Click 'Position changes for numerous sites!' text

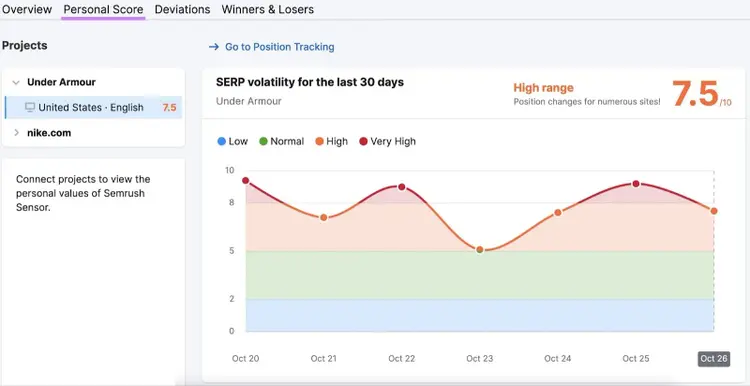click(587, 102)
